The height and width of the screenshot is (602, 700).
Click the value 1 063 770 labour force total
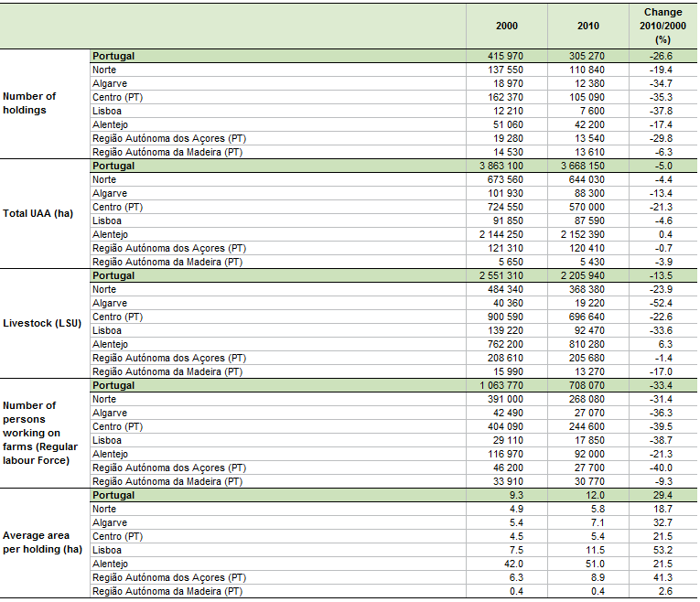[x=501, y=385]
